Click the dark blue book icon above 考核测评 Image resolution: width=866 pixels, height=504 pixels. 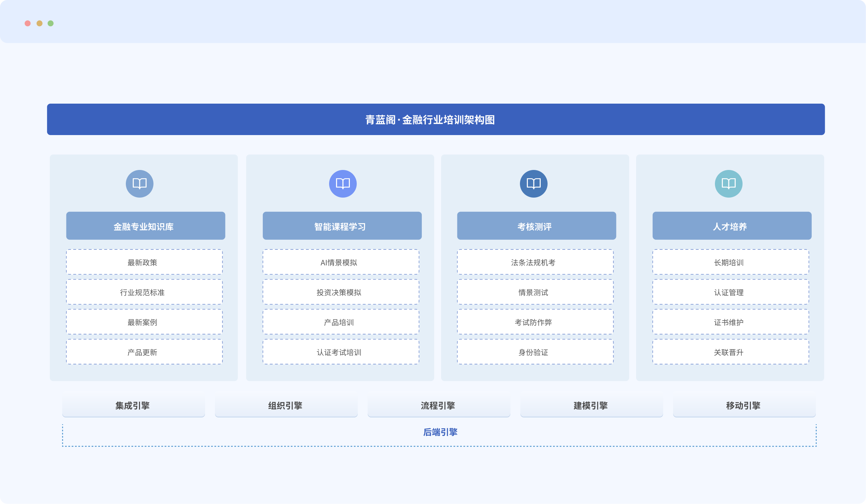pyautogui.click(x=533, y=183)
